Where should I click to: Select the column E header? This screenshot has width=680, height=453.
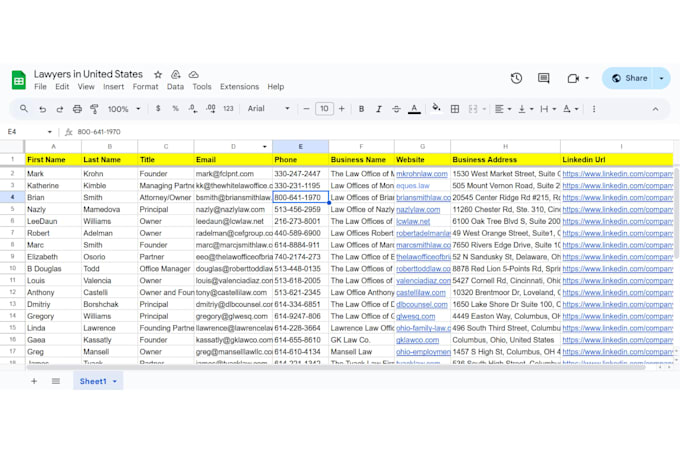pos(300,147)
